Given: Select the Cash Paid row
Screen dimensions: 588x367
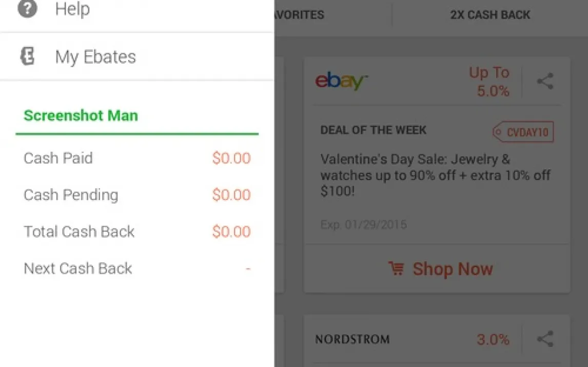Looking at the screenshot, I should [136, 158].
